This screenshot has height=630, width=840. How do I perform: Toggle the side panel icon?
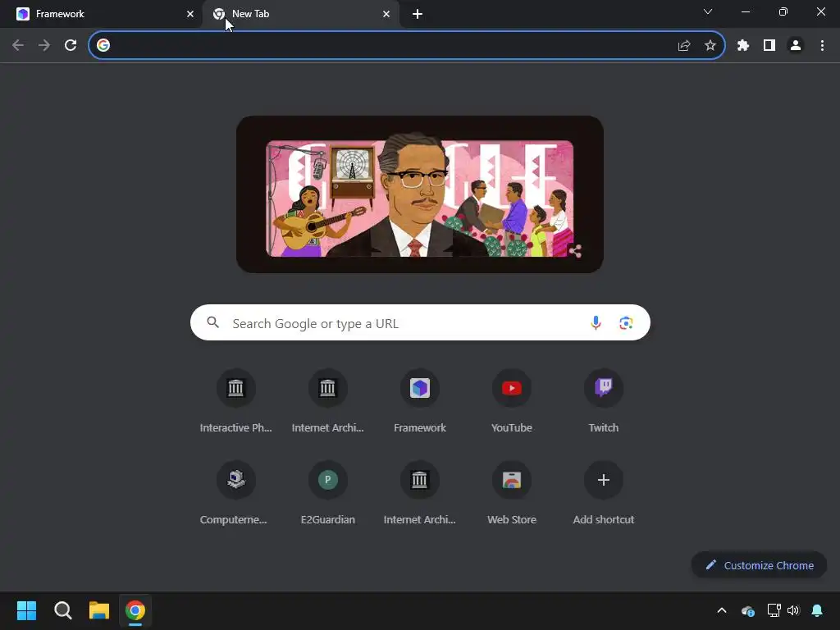coord(769,46)
